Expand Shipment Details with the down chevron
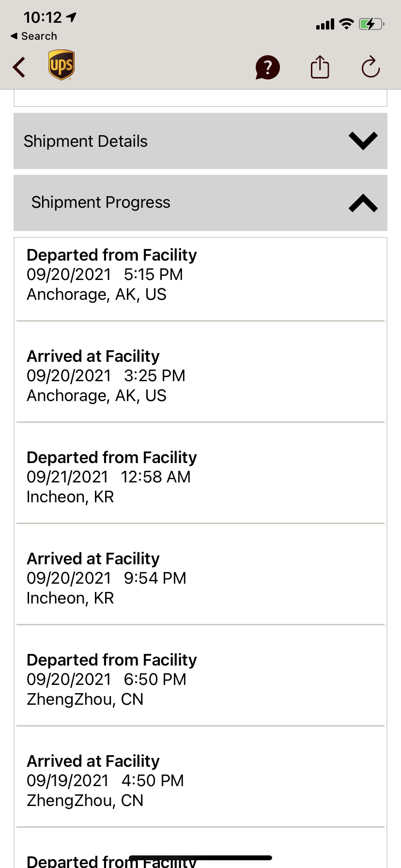 [363, 141]
